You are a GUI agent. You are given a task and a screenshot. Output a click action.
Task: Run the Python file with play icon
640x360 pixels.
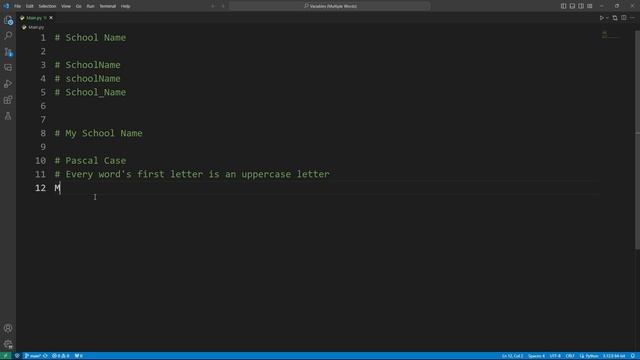point(601,18)
